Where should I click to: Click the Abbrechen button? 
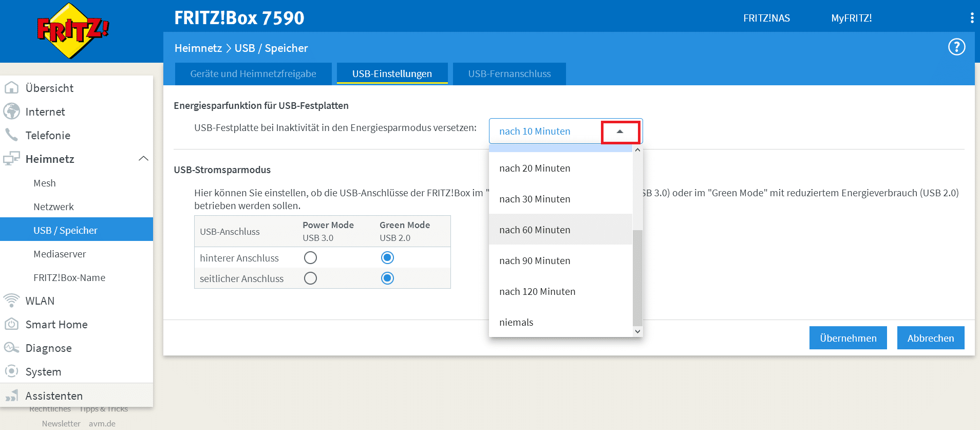(x=931, y=338)
